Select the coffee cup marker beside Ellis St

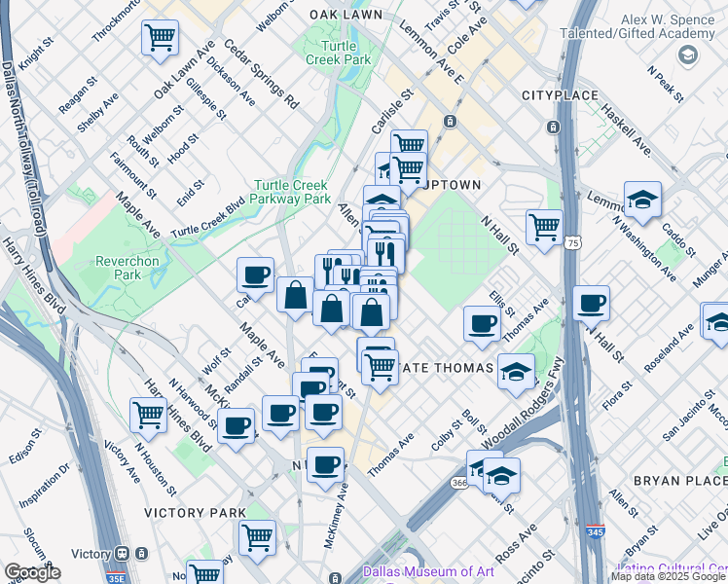point(483,324)
